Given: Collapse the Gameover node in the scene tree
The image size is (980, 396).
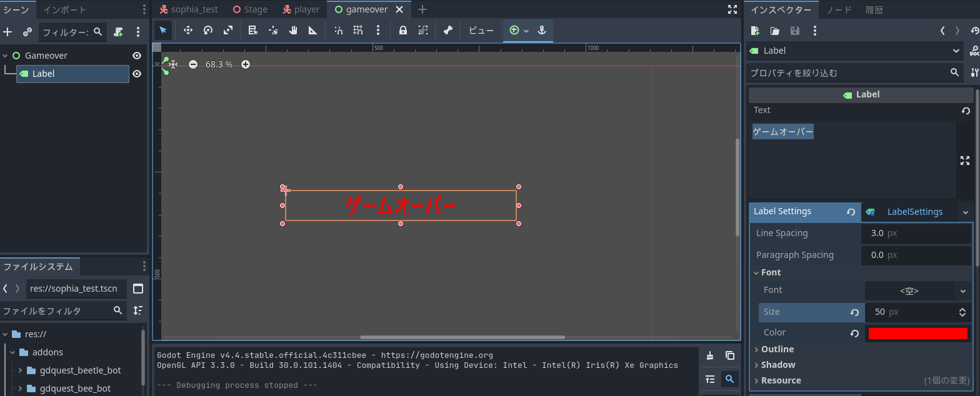Looking at the screenshot, I should [x=5, y=56].
